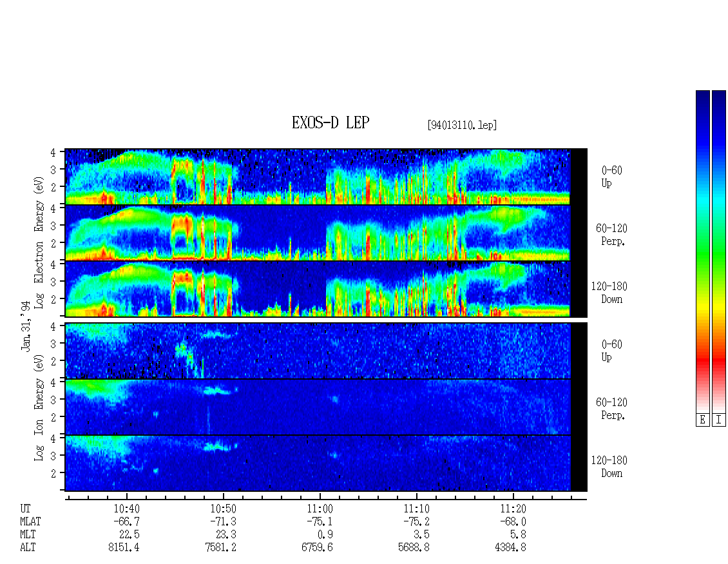
Task: Click the MLAT value -66.7
Action: pyautogui.click(x=127, y=521)
